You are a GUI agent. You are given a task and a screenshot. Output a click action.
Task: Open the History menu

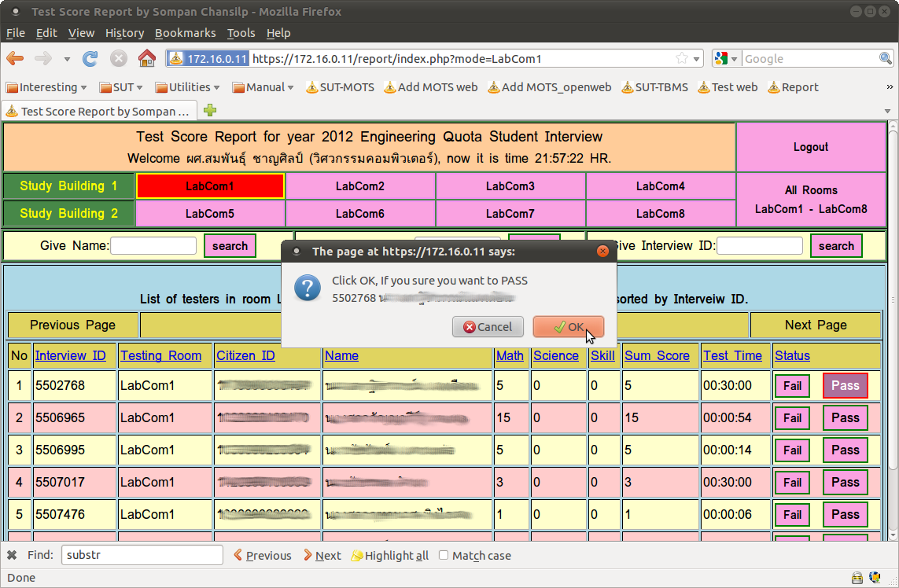click(x=124, y=33)
